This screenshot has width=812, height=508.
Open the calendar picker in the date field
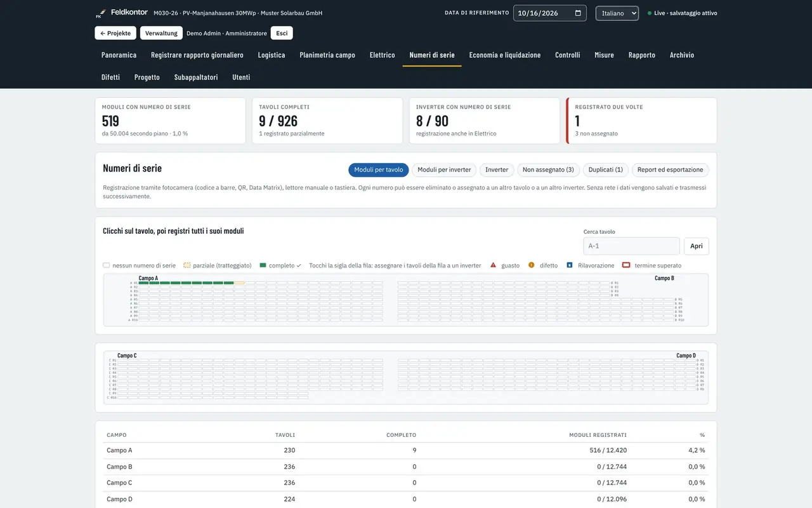578,13
